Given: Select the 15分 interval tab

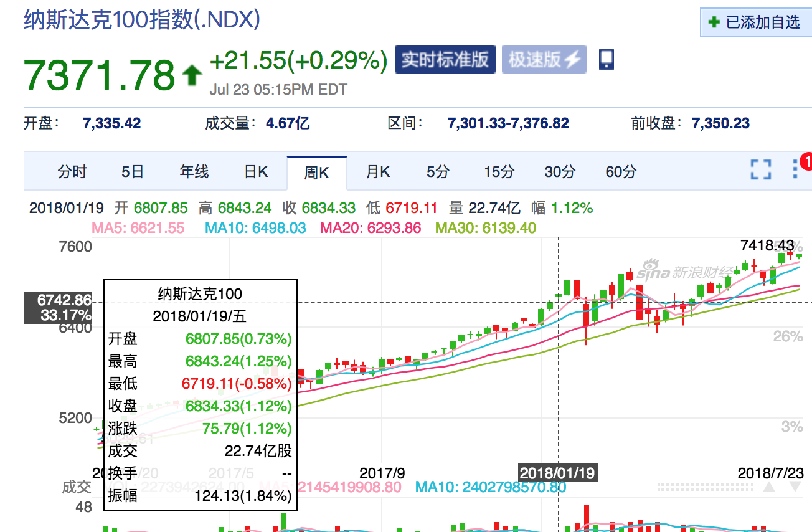Looking at the screenshot, I should (x=499, y=172).
